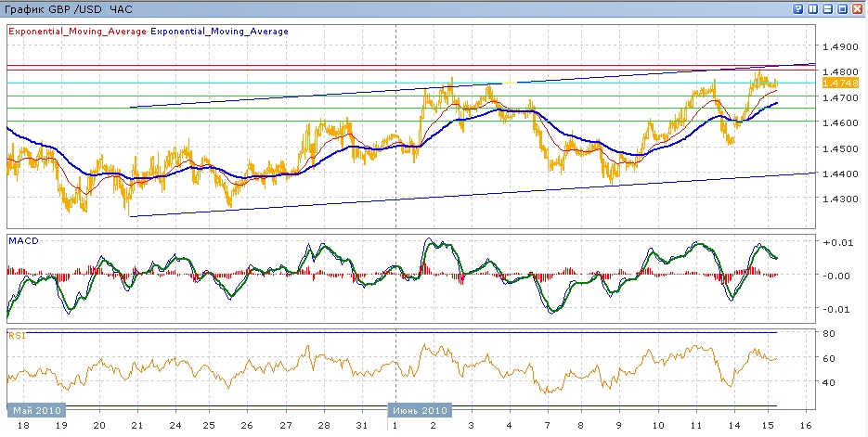The image size is (868, 437).
Task: Open help via the question mark icon
Action: [x=798, y=8]
